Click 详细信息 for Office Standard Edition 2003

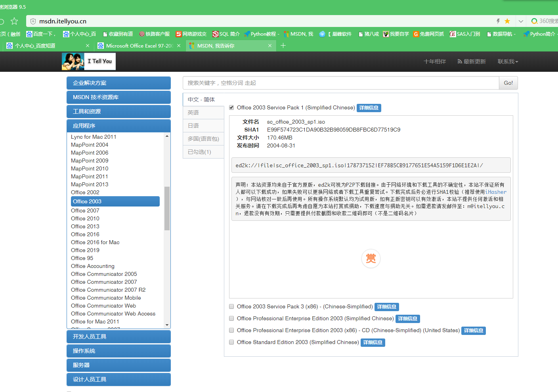tap(373, 342)
